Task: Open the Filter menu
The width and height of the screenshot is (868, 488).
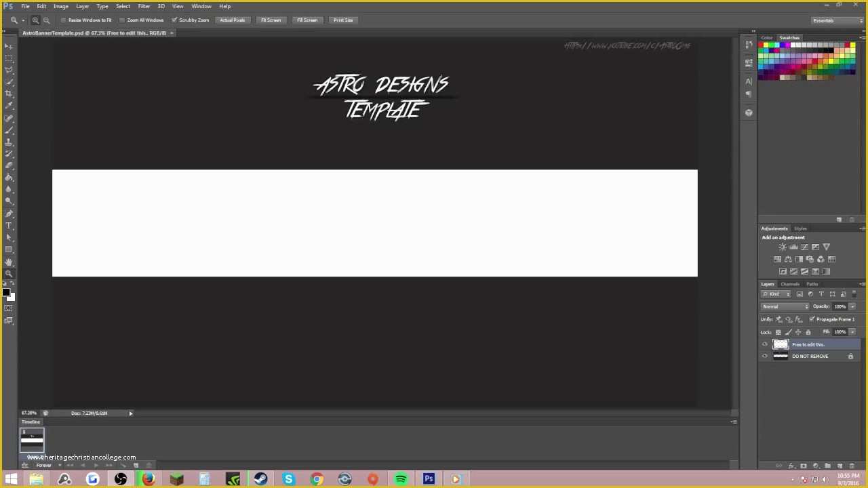Action: 144,6
